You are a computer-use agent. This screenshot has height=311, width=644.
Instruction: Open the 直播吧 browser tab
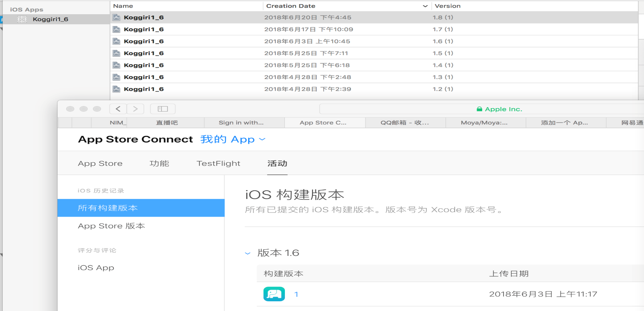click(167, 122)
